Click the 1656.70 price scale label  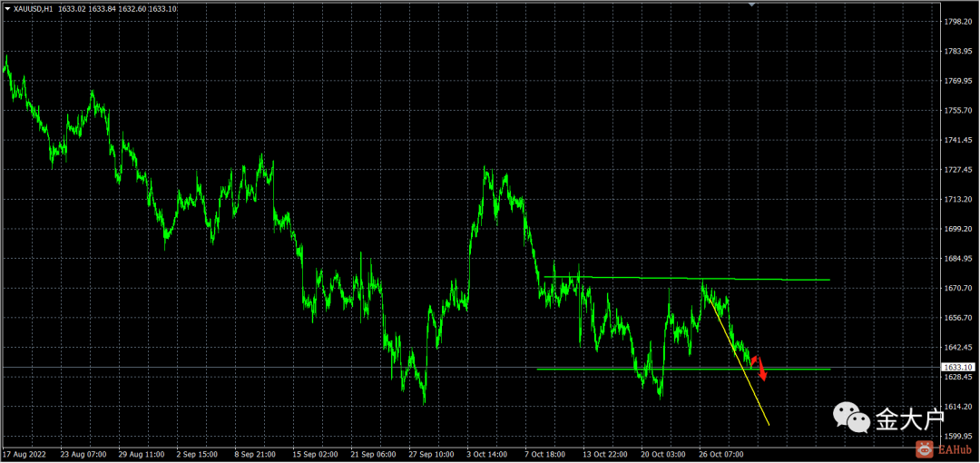coord(959,318)
